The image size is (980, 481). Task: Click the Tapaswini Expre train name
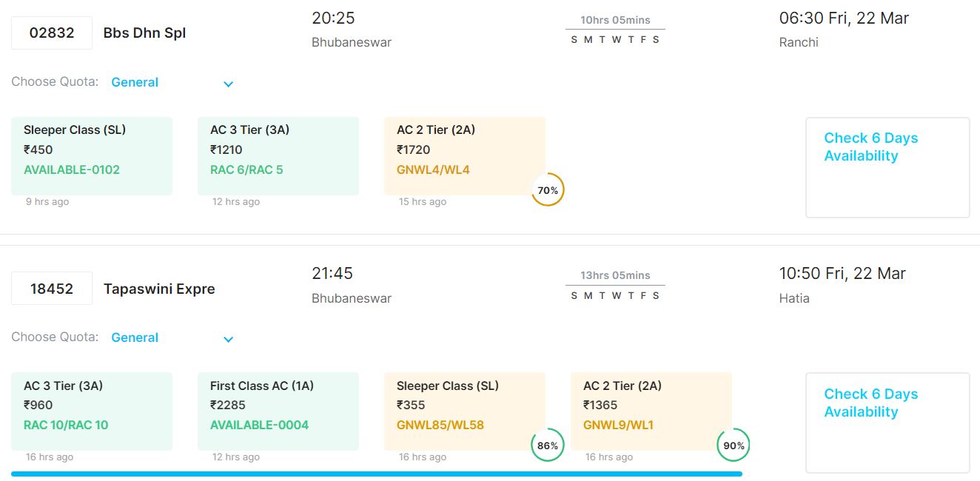159,289
